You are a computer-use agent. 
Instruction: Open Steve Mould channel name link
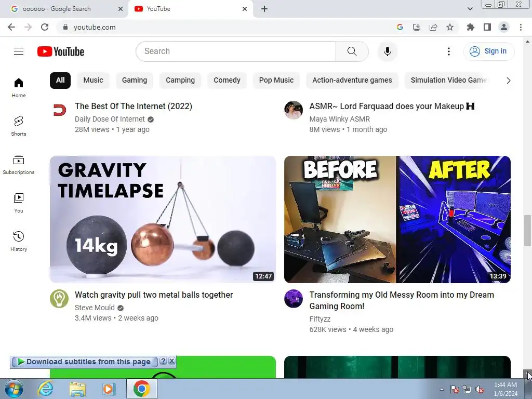pyautogui.click(x=95, y=308)
